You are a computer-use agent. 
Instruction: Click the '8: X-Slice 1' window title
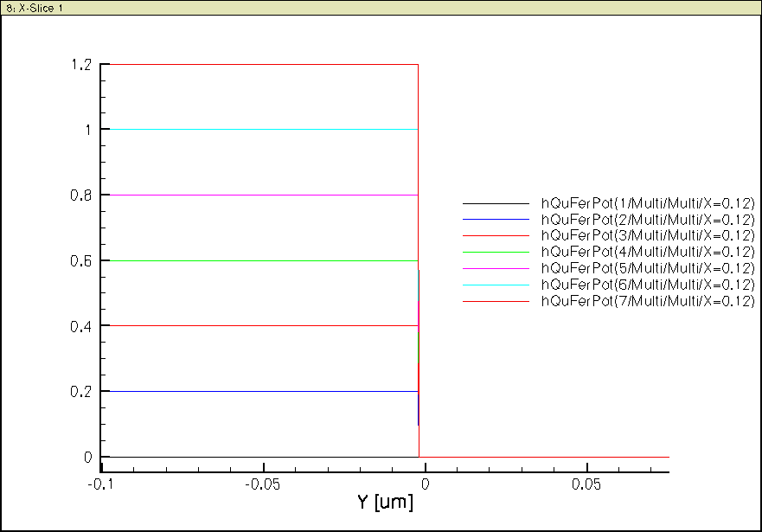[x=34, y=9]
